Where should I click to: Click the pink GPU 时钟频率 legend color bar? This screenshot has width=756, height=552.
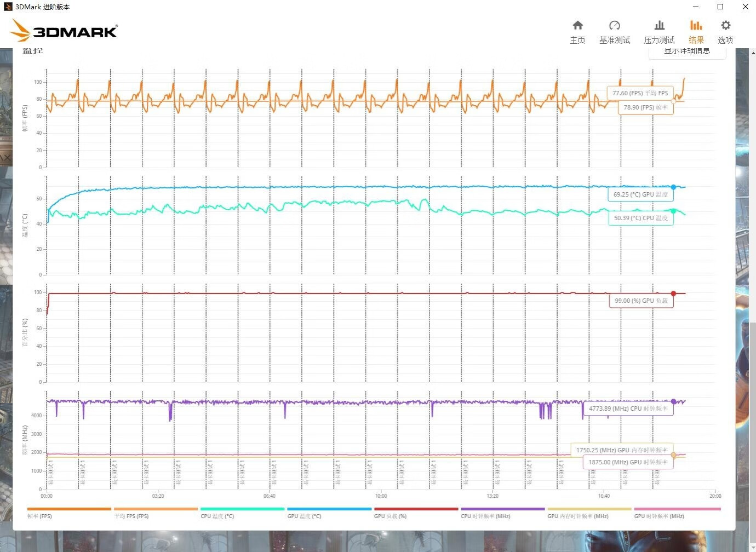(x=677, y=509)
